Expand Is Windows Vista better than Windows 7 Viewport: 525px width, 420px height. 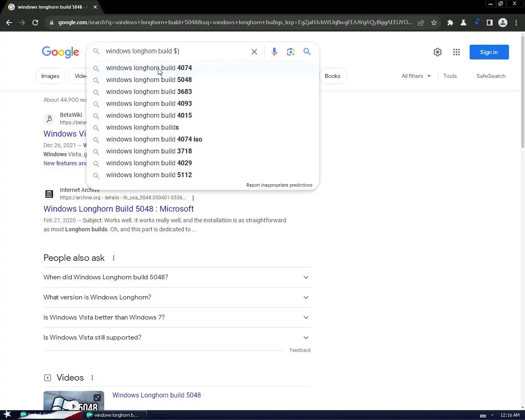pyautogui.click(x=177, y=317)
